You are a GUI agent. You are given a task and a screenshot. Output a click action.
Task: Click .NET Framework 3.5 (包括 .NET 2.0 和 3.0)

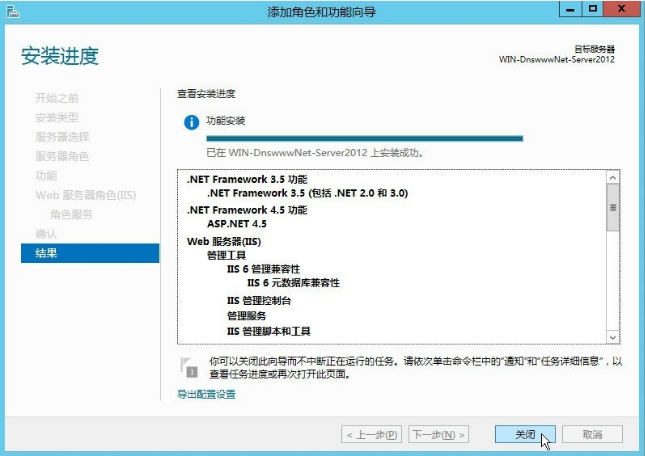[307, 193]
